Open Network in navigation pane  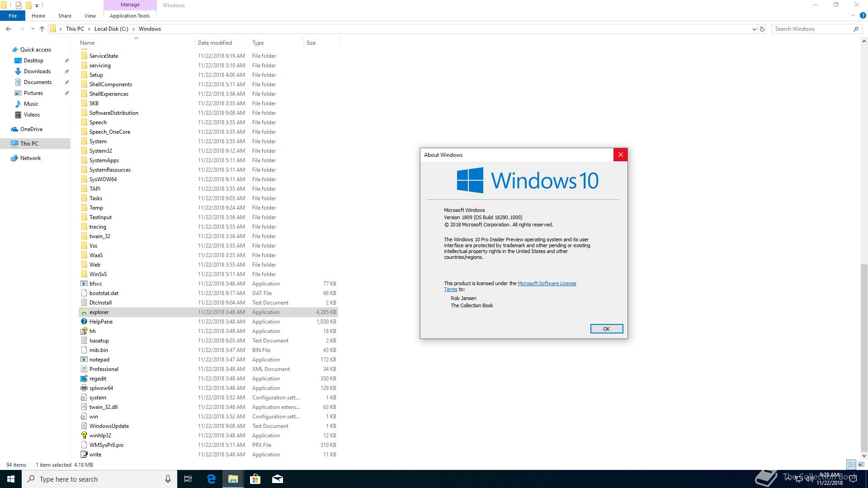click(x=30, y=158)
